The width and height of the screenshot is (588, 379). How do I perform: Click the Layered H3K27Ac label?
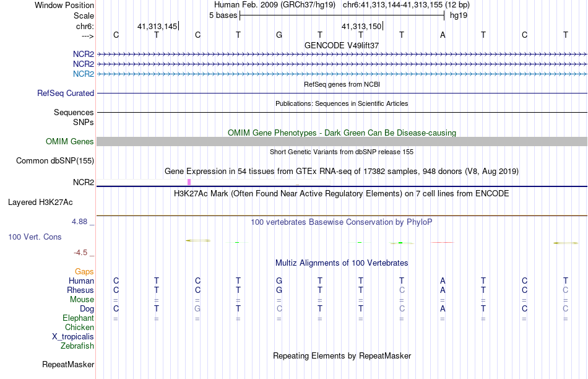(40, 203)
